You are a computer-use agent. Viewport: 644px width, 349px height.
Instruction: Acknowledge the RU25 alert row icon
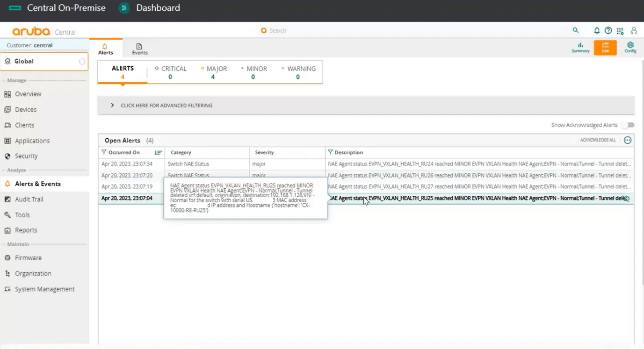(x=627, y=199)
